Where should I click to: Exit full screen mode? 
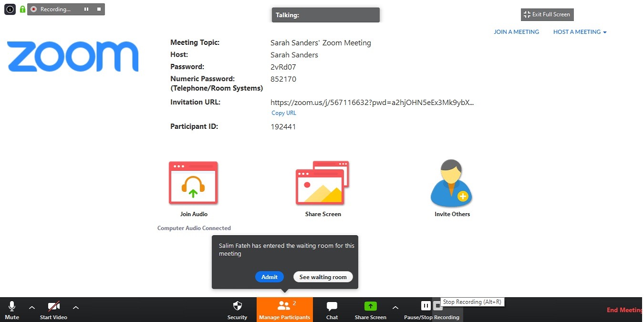pos(547,14)
